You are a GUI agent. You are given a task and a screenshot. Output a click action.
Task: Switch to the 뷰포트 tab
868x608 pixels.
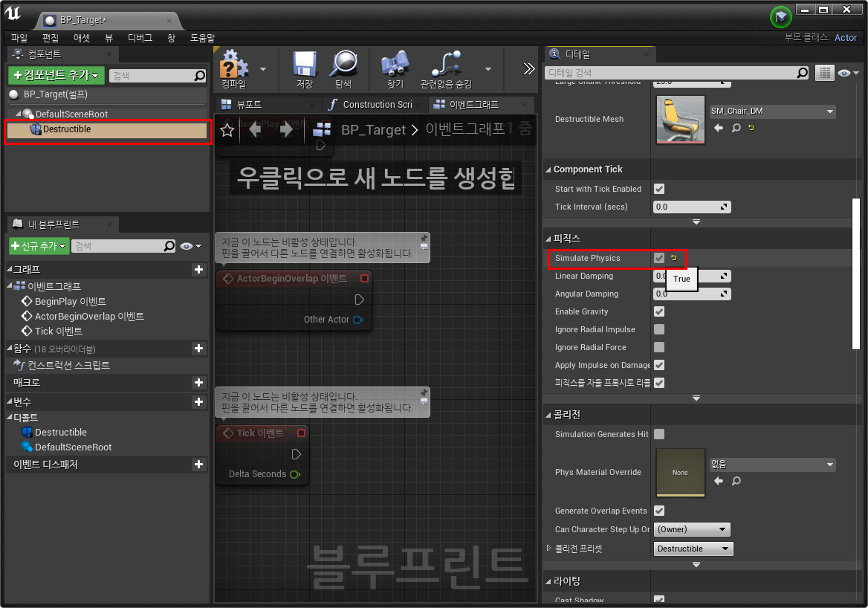click(266, 105)
